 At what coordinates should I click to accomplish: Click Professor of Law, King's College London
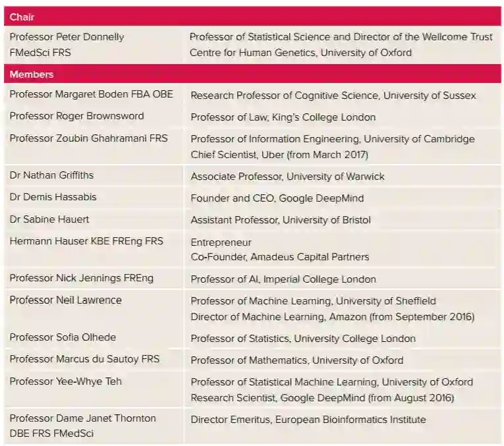coord(283,117)
